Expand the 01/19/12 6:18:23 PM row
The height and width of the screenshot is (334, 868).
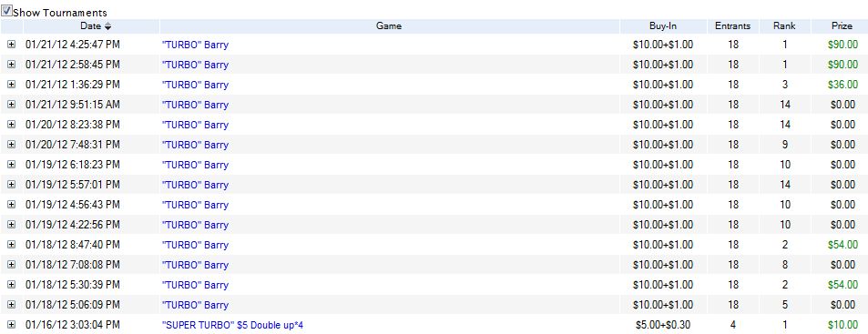pyautogui.click(x=12, y=165)
